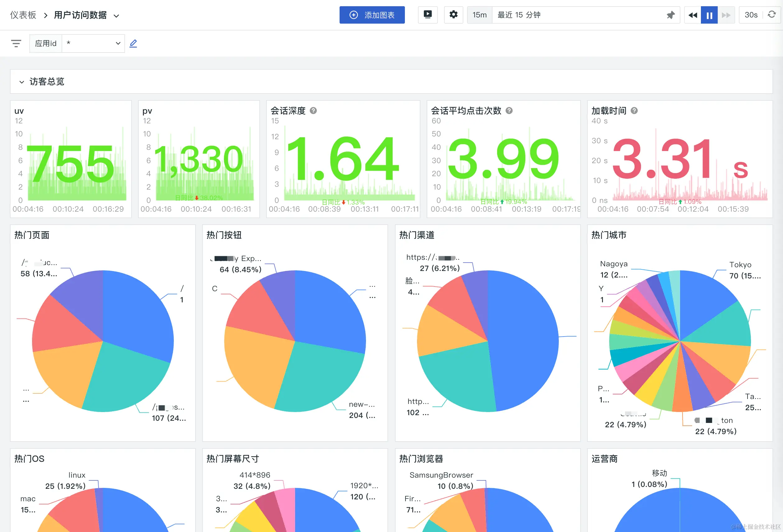Select the 30s refresh interval
The width and height of the screenshot is (783, 532).
point(751,15)
